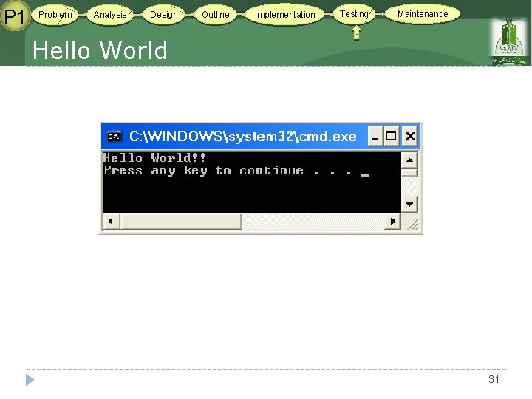
Task: Click the vertical scrollbar up arrow
Action: [409, 160]
